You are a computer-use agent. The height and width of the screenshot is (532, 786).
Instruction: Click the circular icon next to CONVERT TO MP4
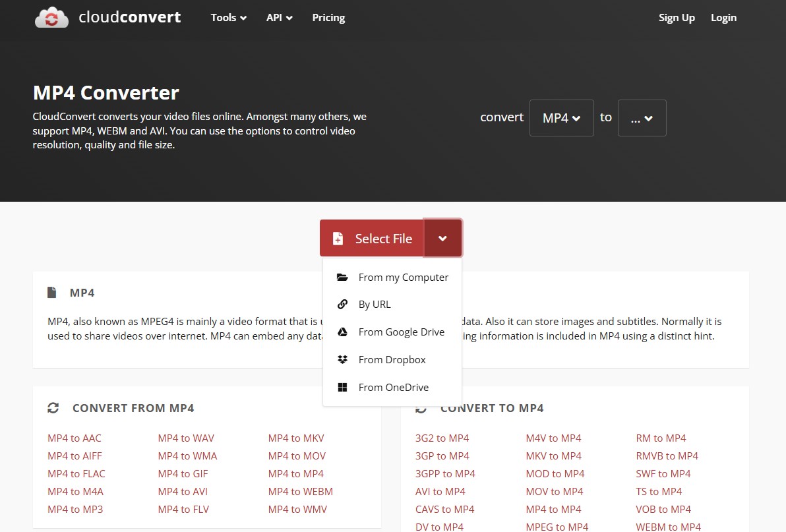(420, 407)
